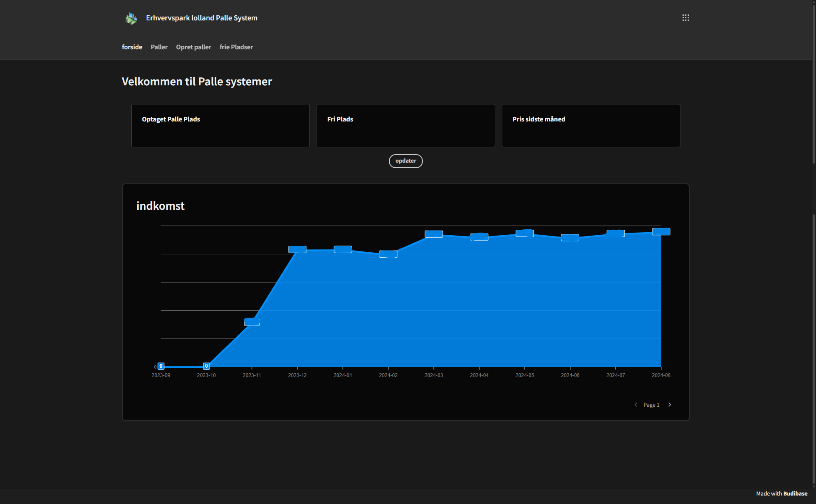
Task: Click the 2023-09 zero data label
Action: click(161, 366)
